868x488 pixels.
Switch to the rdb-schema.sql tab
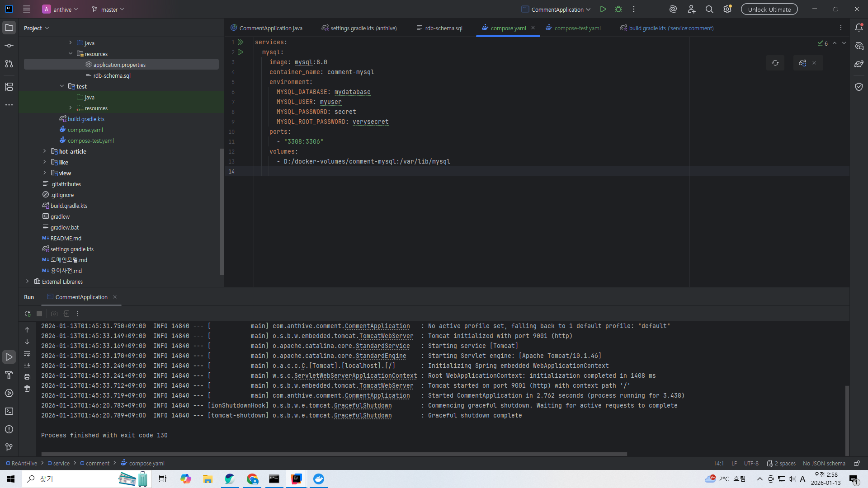443,28
